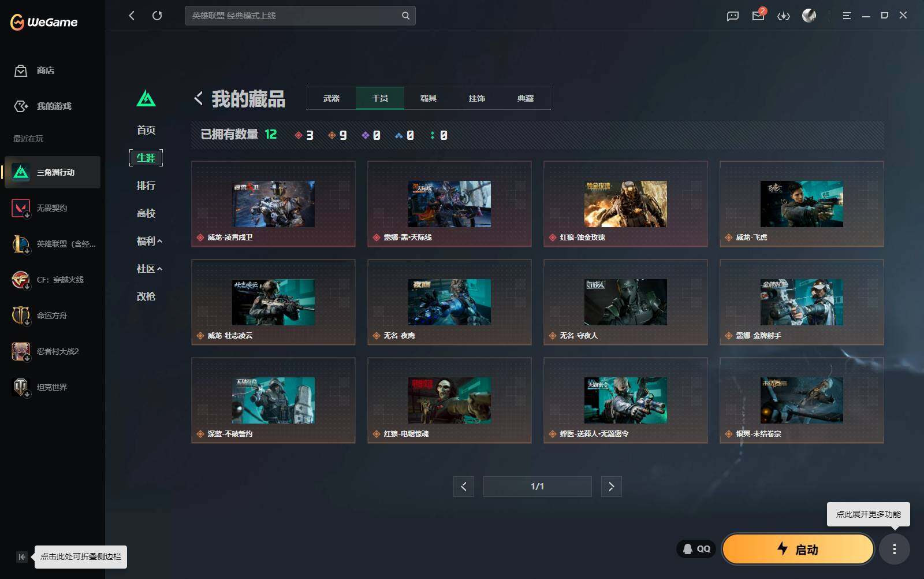
Task: Open more functions three-dot button
Action: (895, 549)
